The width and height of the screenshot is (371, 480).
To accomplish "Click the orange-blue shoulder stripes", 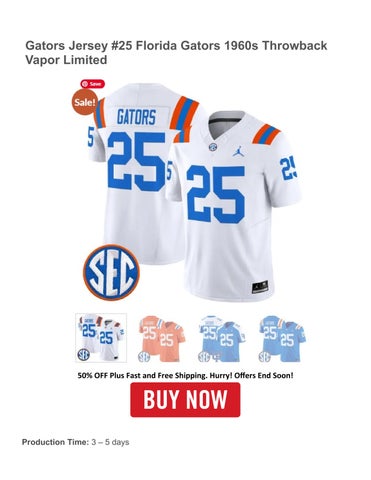I will click(x=266, y=134).
